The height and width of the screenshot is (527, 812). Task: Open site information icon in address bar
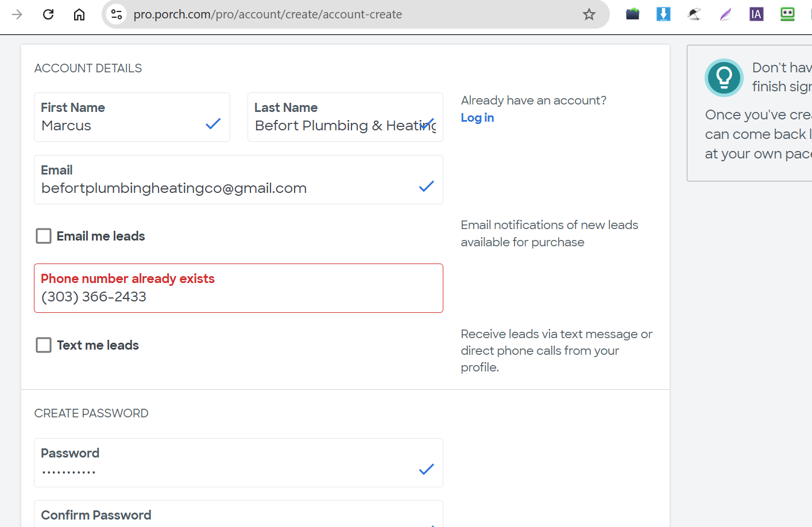pos(117,14)
